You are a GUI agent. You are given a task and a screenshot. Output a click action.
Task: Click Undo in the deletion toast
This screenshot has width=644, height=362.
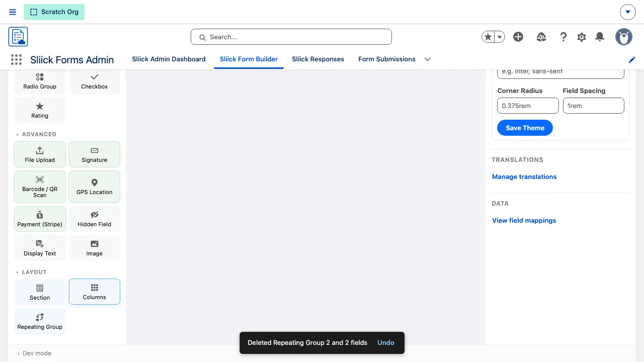point(386,342)
